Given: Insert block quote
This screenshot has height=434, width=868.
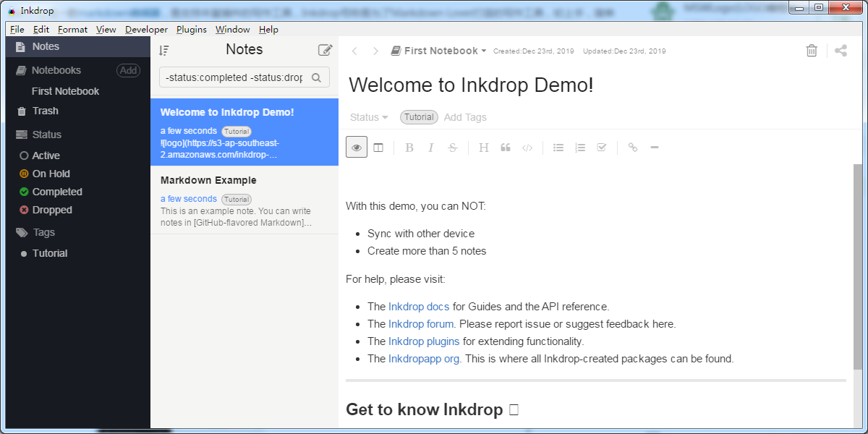Looking at the screenshot, I should (506, 148).
